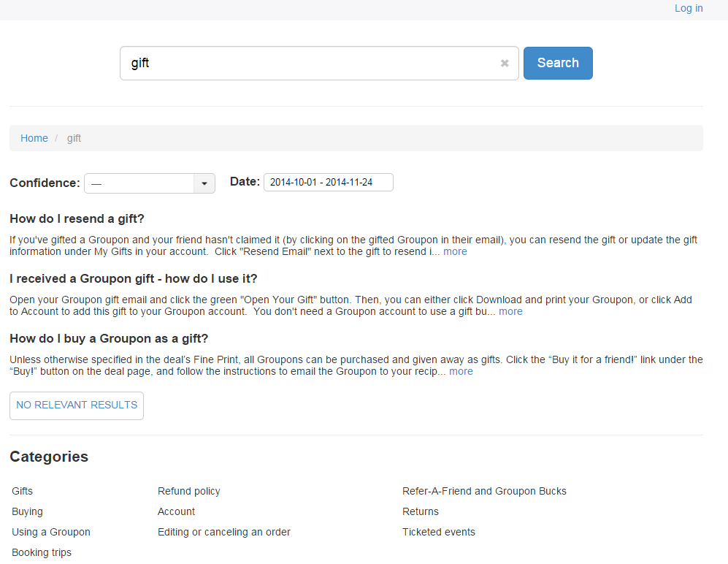The width and height of the screenshot is (728, 564).
Task: Choose the Ticketed events category
Action: [438, 532]
